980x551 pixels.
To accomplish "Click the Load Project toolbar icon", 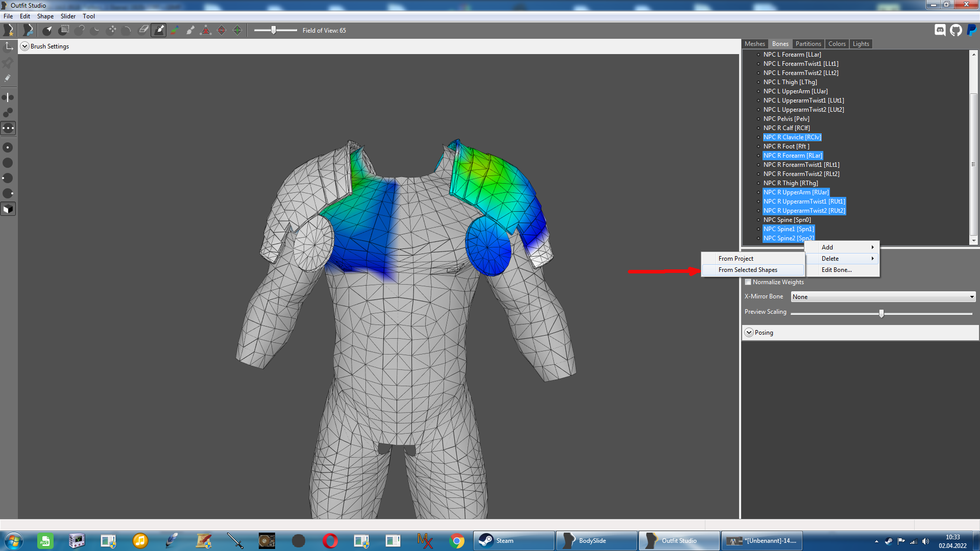I will point(28,30).
